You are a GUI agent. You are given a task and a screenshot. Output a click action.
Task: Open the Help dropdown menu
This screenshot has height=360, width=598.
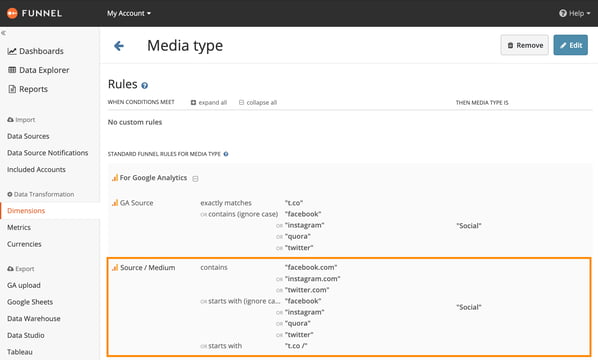click(x=574, y=13)
